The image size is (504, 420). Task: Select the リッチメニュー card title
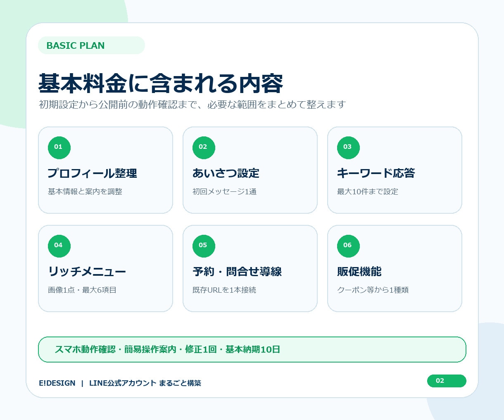(87, 272)
